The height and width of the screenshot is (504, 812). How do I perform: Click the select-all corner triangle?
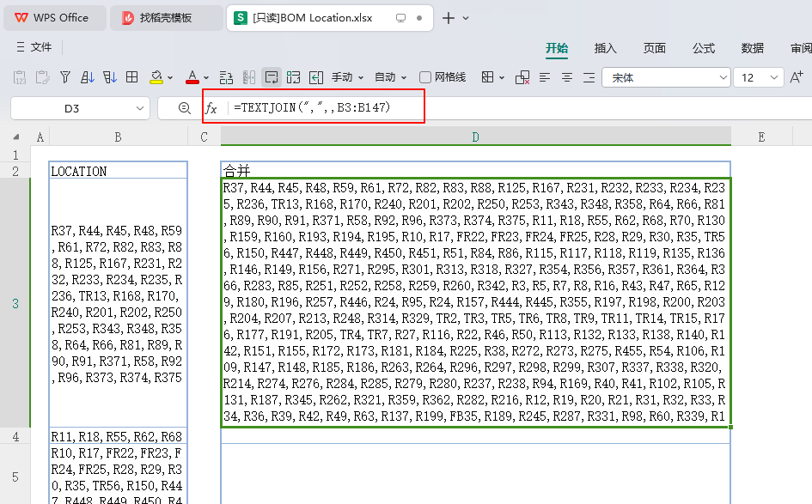(16, 137)
